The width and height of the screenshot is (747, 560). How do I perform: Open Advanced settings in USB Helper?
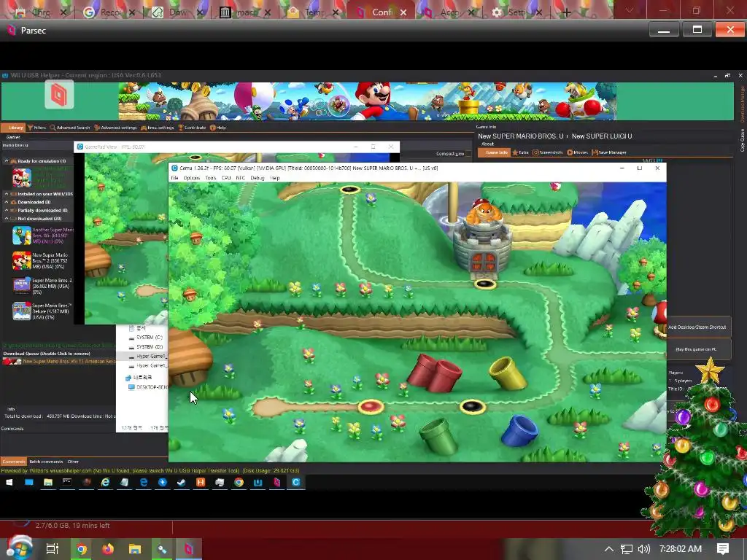[116, 128]
